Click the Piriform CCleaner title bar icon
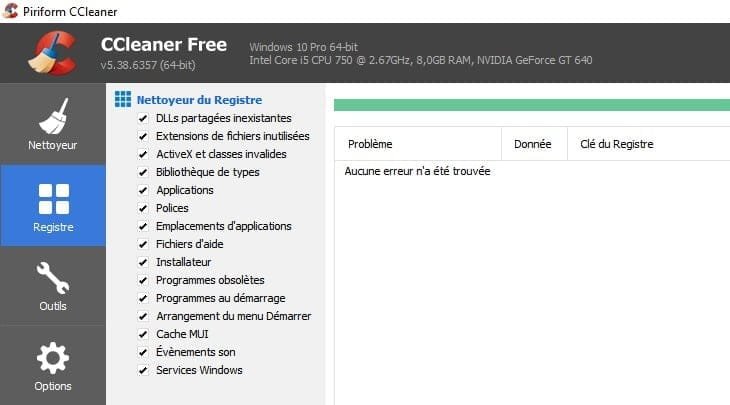This screenshot has width=730, height=405. [x=10, y=11]
